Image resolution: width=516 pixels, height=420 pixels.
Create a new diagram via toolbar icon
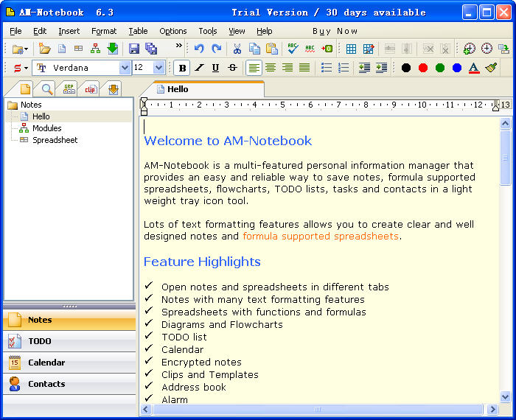[95, 49]
